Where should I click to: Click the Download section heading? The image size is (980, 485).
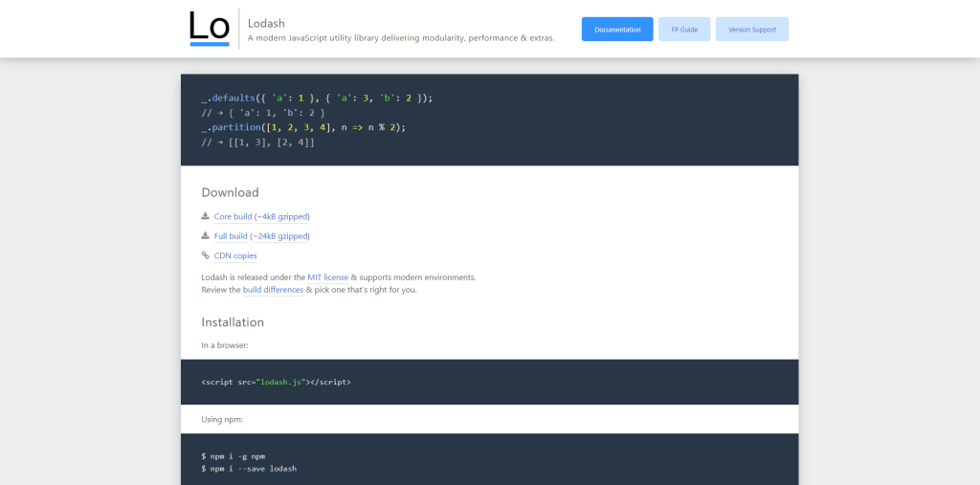click(x=230, y=192)
